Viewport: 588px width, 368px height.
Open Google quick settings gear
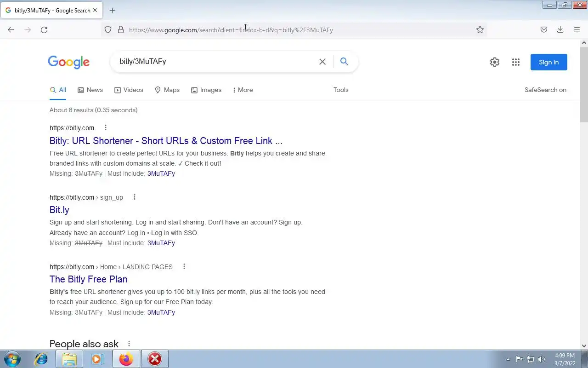click(x=495, y=62)
